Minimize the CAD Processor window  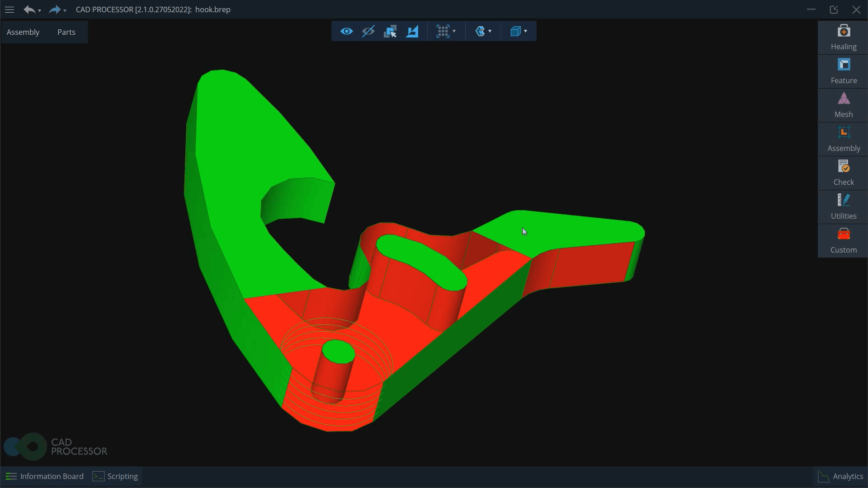click(x=811, y=9)
